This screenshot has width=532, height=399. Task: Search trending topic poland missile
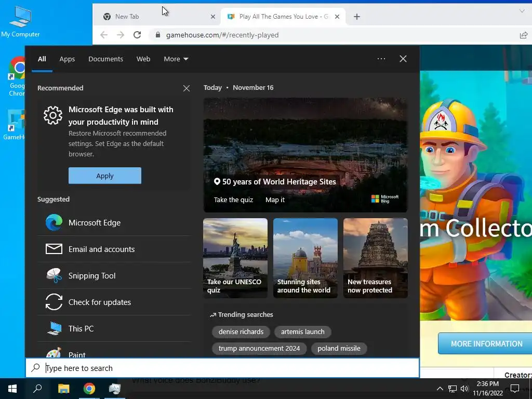pyautogui.click(x=339, y=348)
